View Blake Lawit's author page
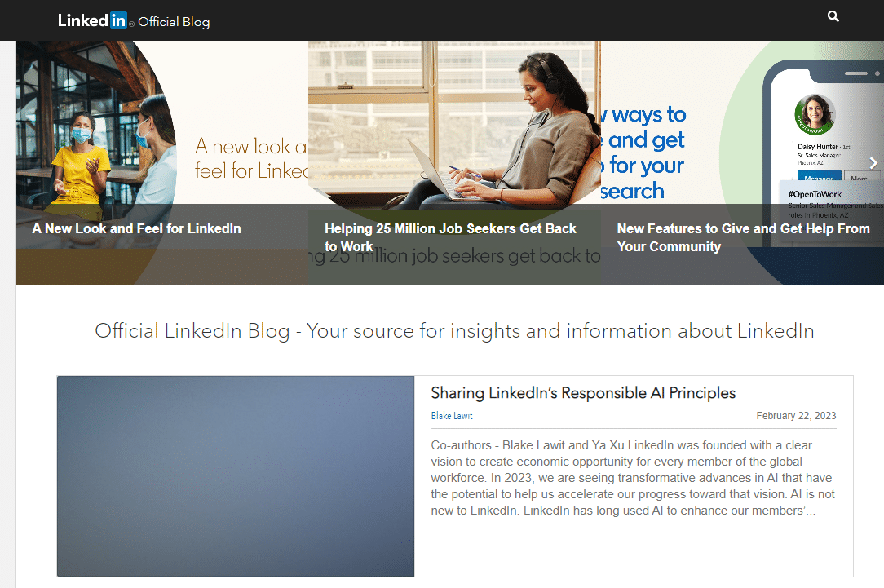This screenshot has width=884, height=588. [x=452, y=416]
